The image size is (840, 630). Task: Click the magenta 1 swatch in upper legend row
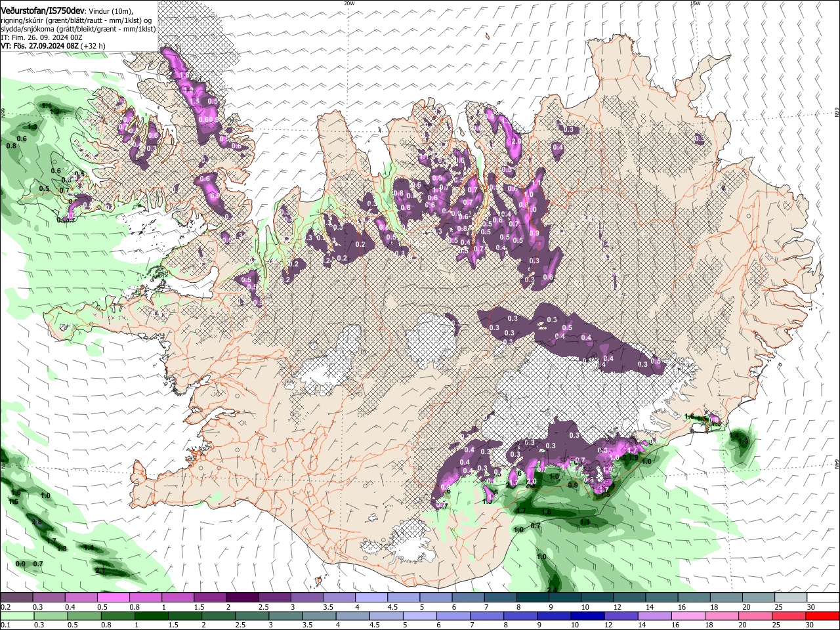click(x=178, y=598)
